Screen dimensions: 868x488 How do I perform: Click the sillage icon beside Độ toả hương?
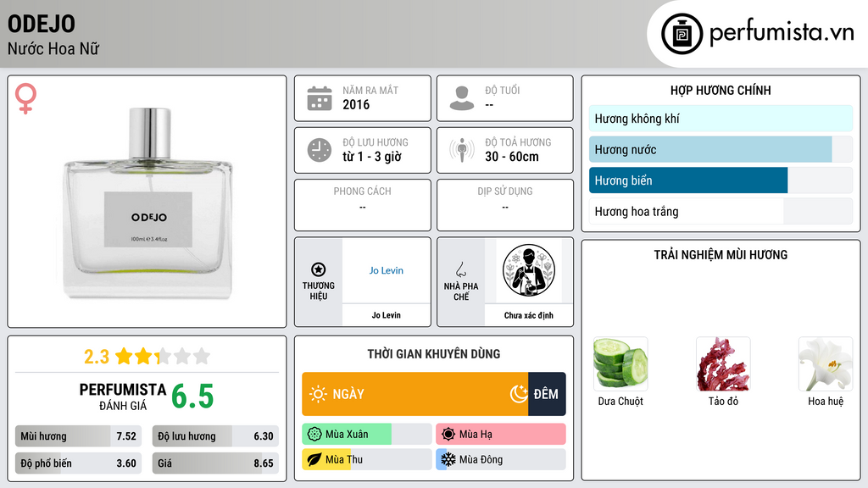pyautogui.click(x=462, y=150)
